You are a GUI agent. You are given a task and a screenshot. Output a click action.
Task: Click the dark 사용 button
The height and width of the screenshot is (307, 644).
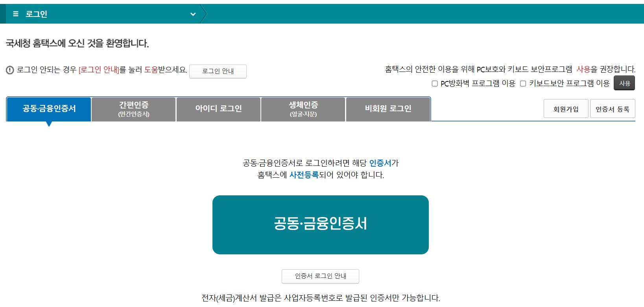624,83
